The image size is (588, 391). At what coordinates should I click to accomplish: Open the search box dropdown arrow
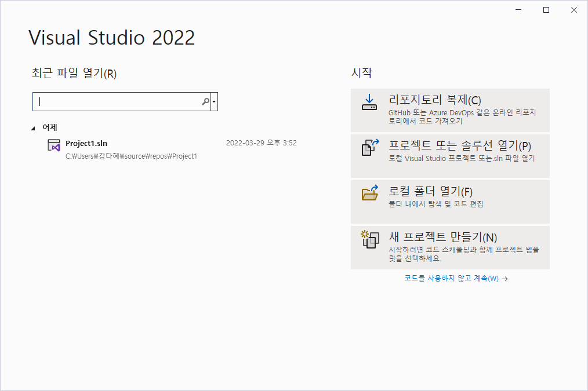click(x=214, y=101)
